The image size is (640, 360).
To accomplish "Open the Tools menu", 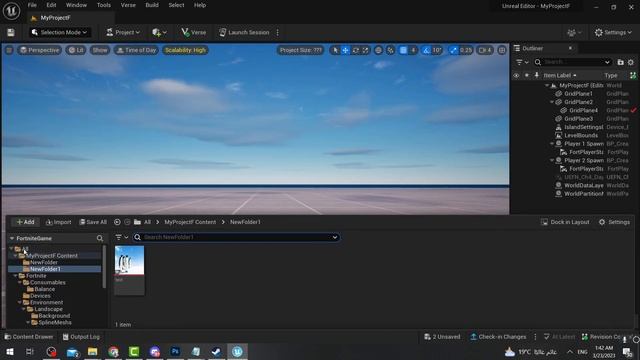I will (x=104, y=5).
